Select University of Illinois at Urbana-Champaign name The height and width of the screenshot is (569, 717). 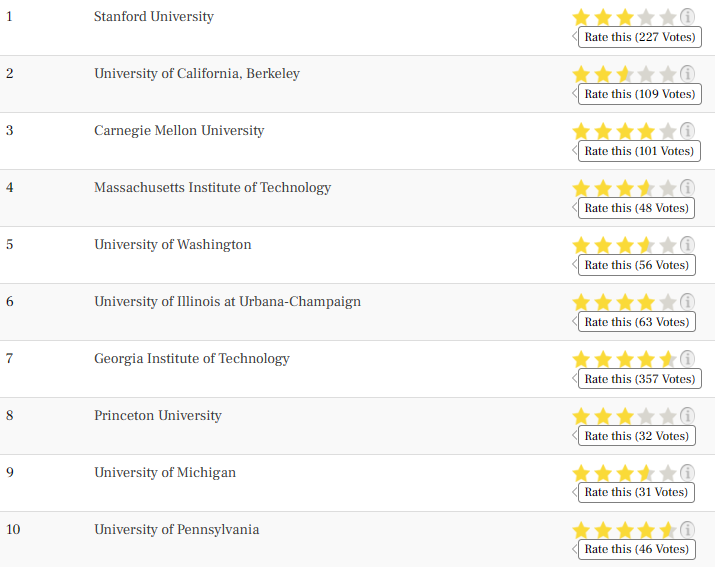tap(227, 301)
